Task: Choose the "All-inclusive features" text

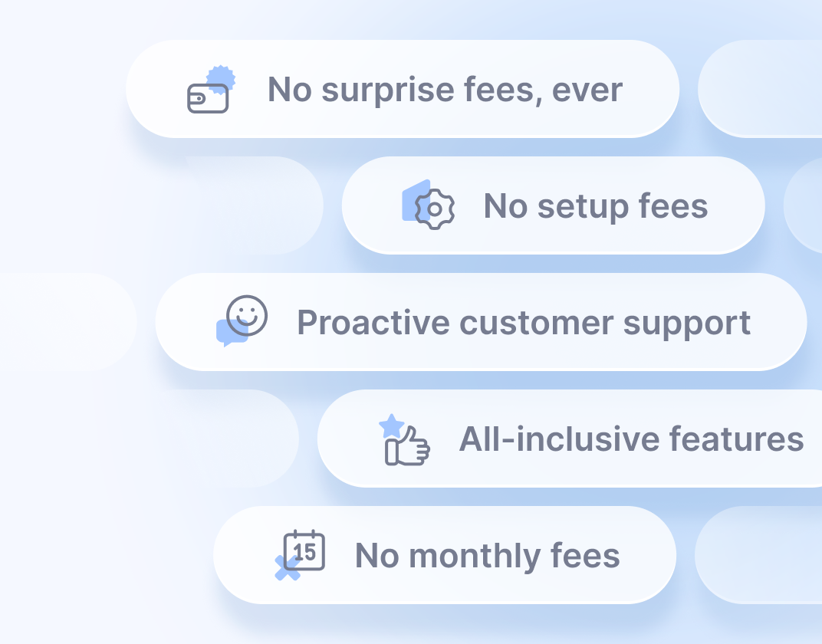Action: coord(631,439)
